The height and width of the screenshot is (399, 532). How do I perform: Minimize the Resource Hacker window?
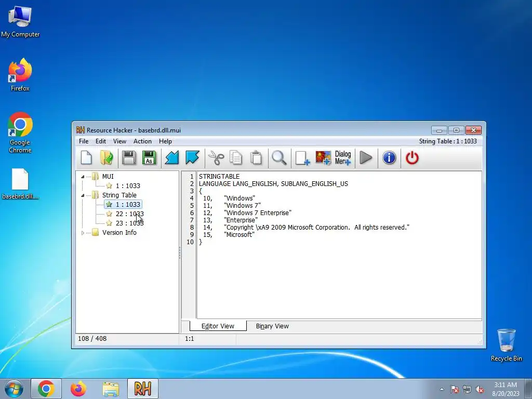pyautogui.click(x=439, y=130)
